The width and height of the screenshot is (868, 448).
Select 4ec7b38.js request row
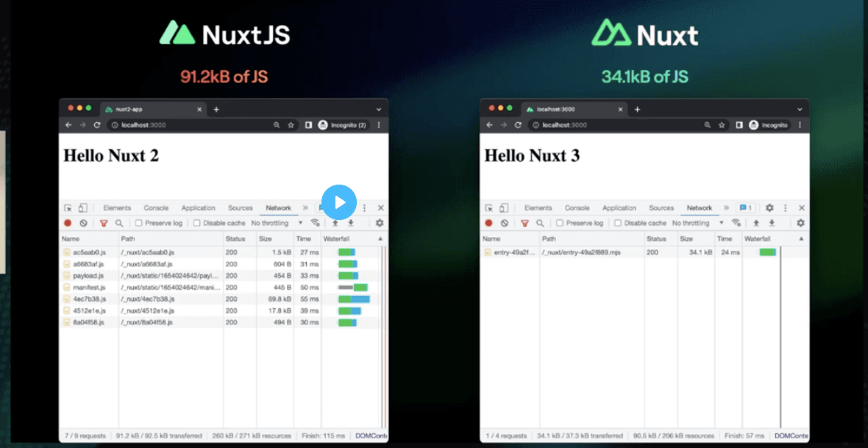coord(221,299)
